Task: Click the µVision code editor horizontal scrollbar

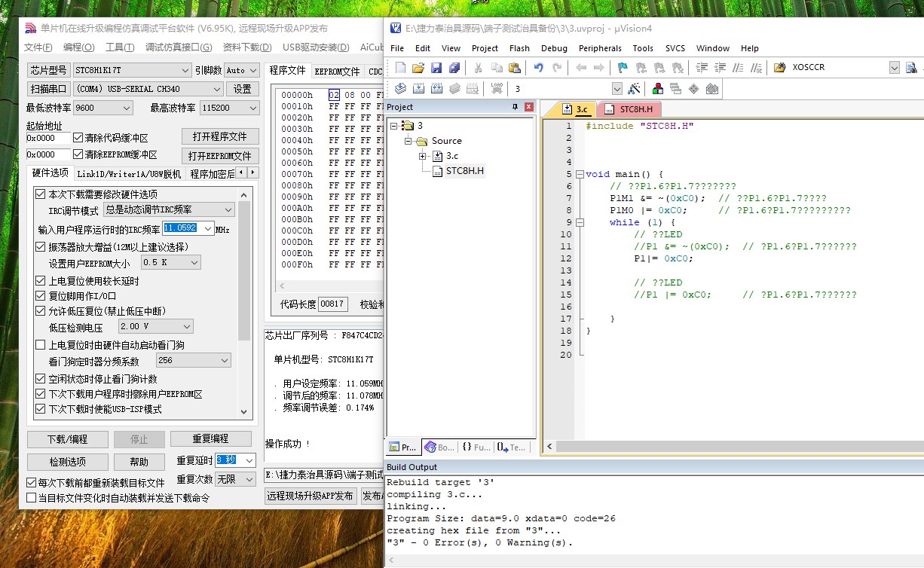Action: click(733, 447)
